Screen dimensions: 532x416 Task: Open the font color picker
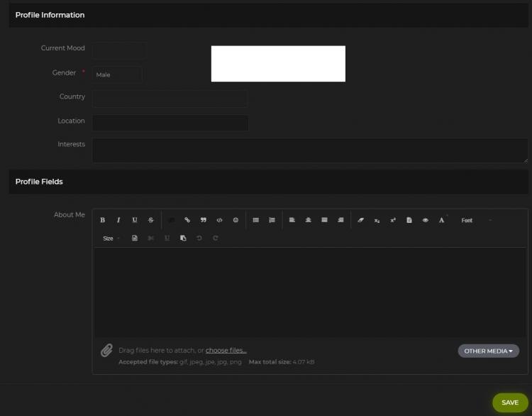(x=442, y=220)
